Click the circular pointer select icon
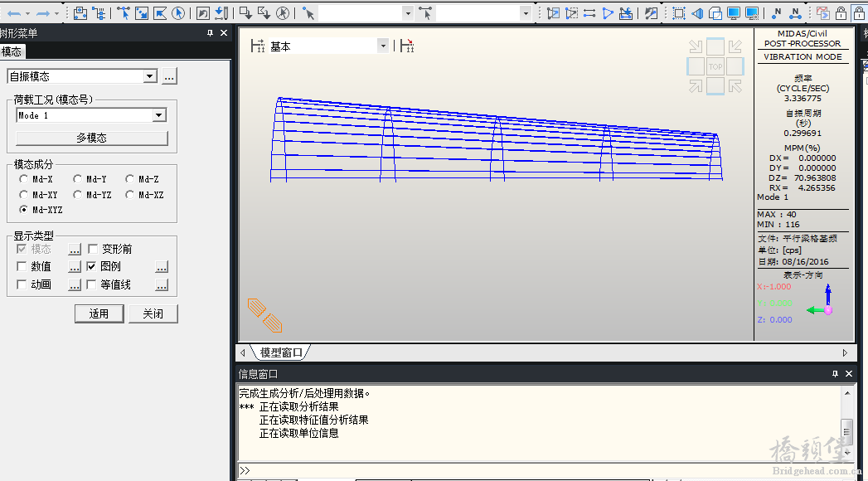Screen dimensions: 868x481 coord(178,13)
